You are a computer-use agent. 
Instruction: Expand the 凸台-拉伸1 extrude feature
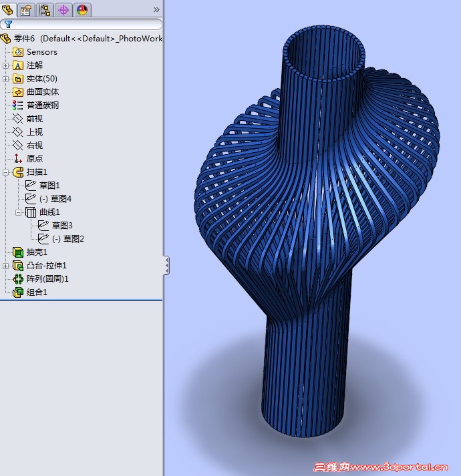5,266
